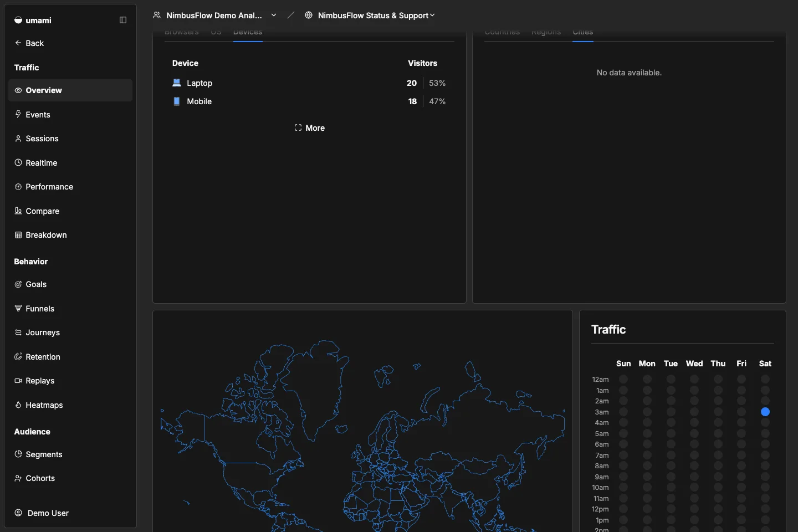Click the Laptop device icon
The image size is (798, 532).
[x=177, y=83]
